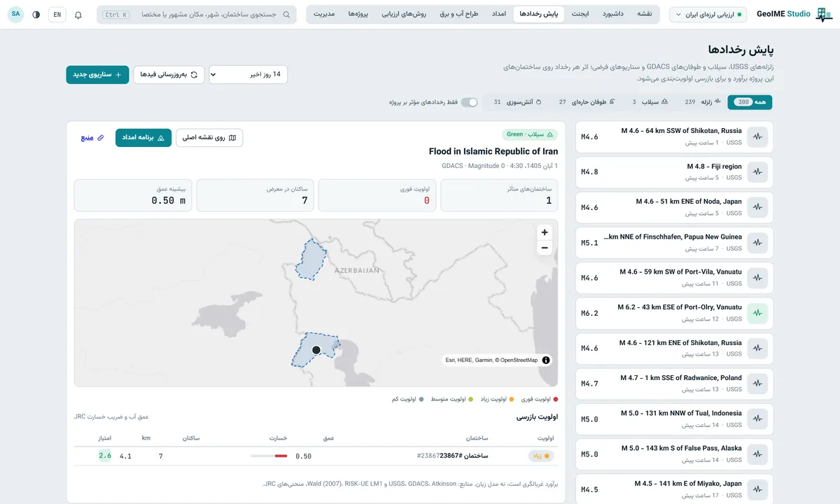Click the seismic icon for False Pass, Alaska event

click(x=757, y=454)
